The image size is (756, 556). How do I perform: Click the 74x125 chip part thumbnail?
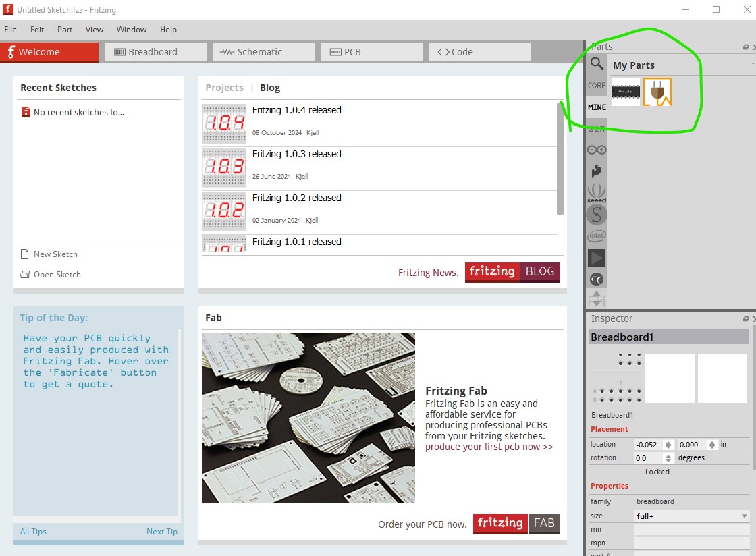click(625, 92)
